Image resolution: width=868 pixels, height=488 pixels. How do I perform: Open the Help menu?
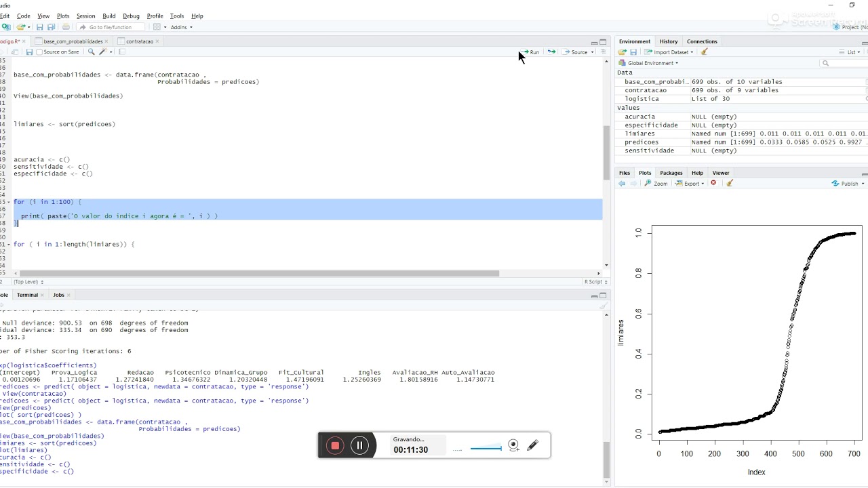click(197, 16)
